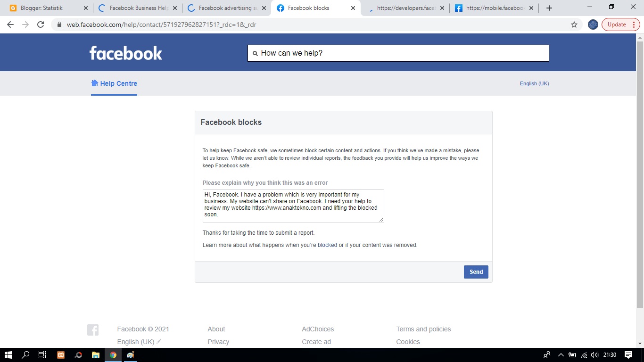Click the grey Facebook footer logo

click(x=93, y=330)
